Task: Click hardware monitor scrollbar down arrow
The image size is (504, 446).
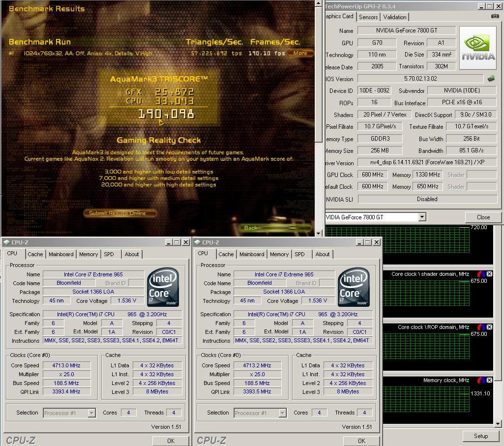Action: click(498, 424)
